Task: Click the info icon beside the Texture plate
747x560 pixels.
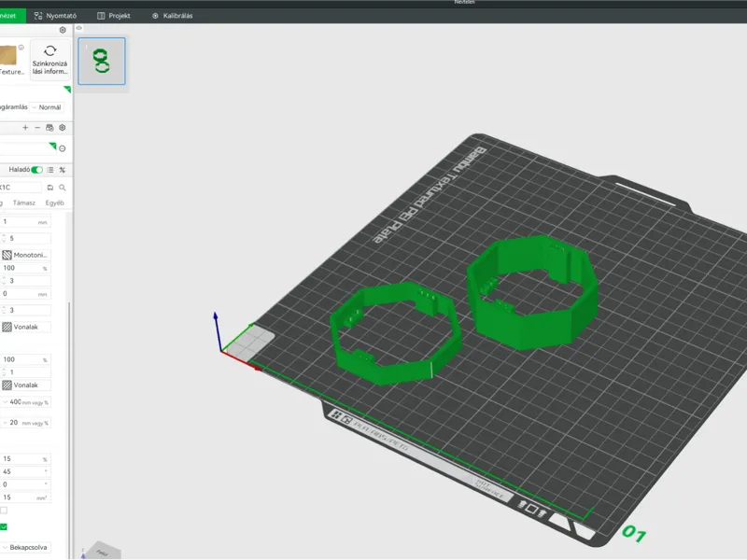Action: (x=21, y=48)
